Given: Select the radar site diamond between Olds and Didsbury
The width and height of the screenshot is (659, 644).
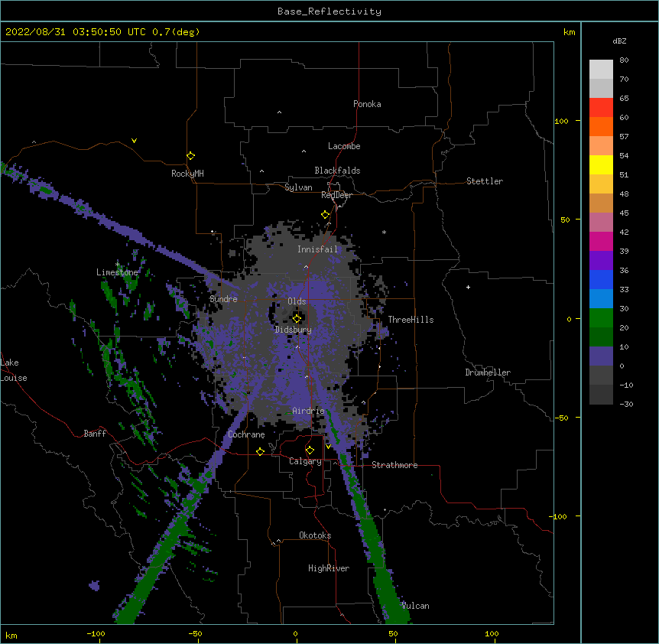Looking at the screenshot, I should tap(297, 318).
